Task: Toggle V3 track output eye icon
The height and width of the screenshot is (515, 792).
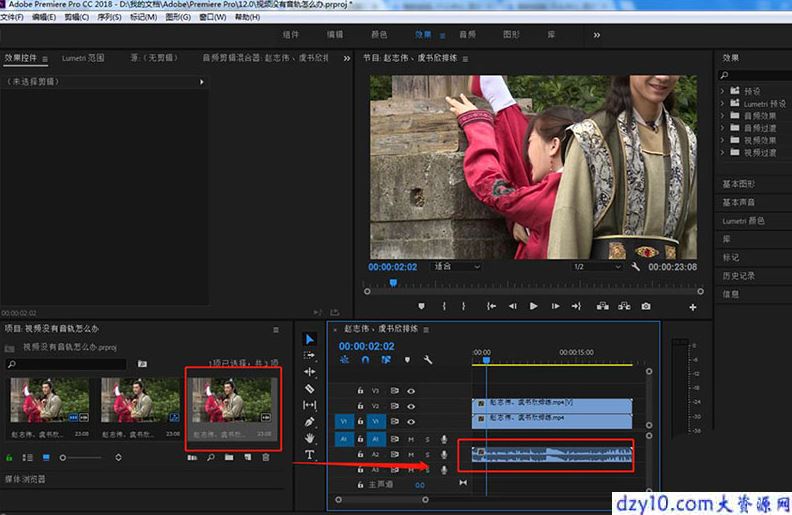Action: coord(411,391)
